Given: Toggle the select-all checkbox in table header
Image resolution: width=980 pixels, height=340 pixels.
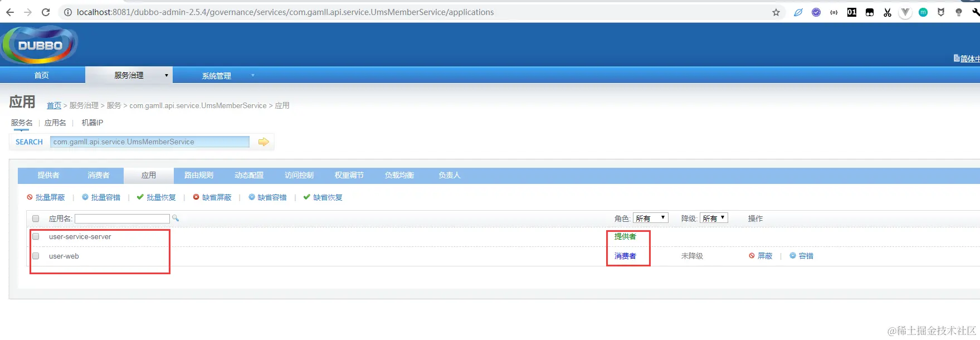Looking at the screenshot, I should click(36, 218).
